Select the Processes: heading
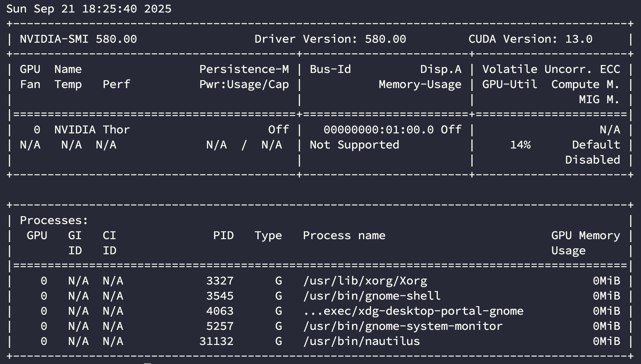 click(54, 220)
